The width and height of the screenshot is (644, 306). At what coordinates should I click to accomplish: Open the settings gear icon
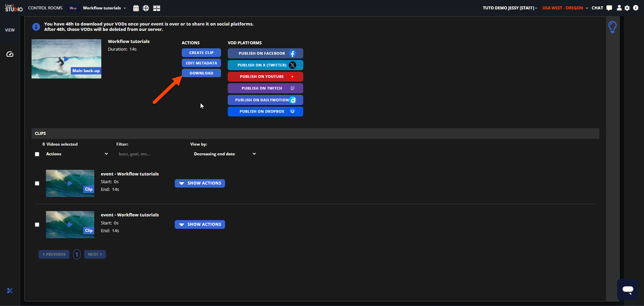[x=627, y=8]
